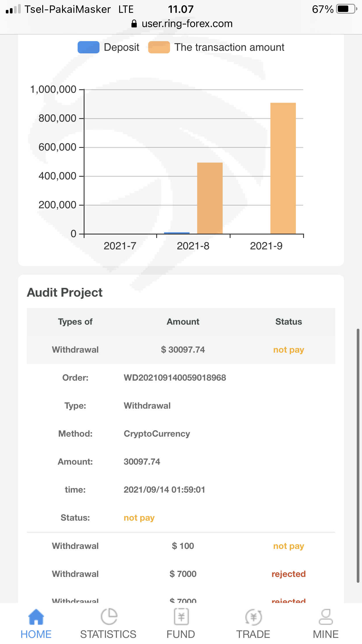
Task: Tap the cellular signal strength bars
Action: click(13, 9)
